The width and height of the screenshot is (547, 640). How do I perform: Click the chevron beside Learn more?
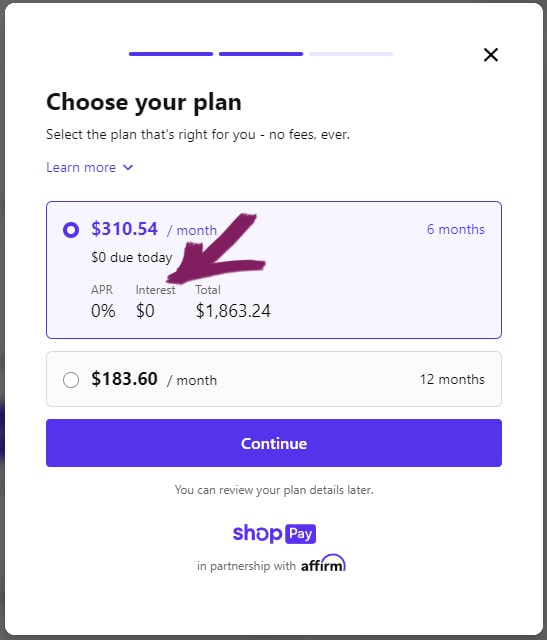click(128, 167)
